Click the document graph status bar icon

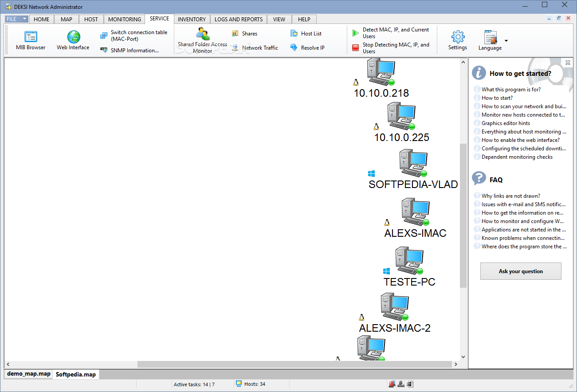[410, 384]
